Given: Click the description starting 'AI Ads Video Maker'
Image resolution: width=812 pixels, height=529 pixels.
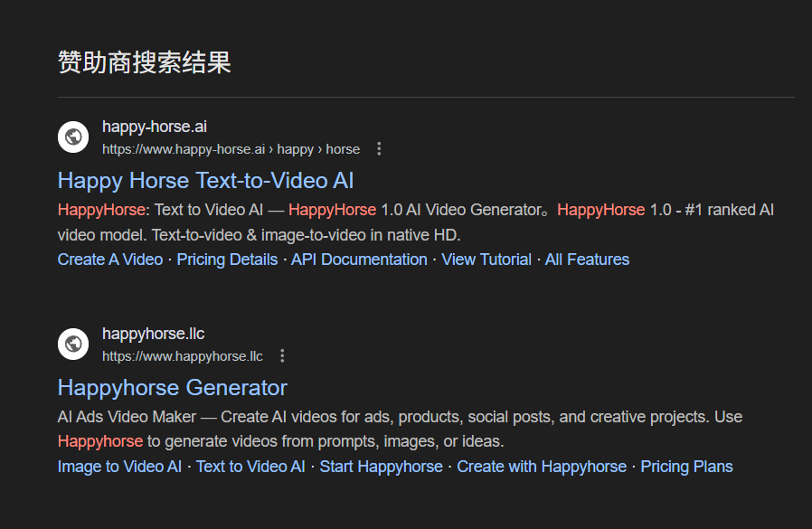Looking at the screenshot, I should 401,429.
